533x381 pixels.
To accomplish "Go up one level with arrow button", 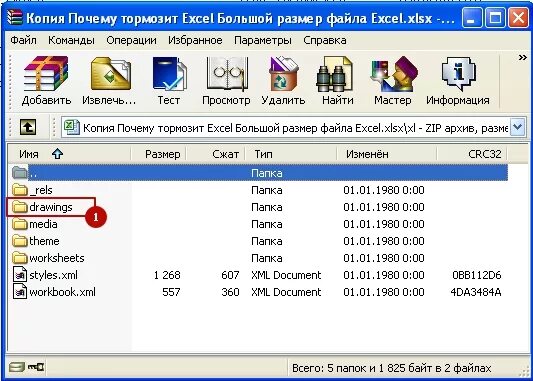I will [28, 127].
